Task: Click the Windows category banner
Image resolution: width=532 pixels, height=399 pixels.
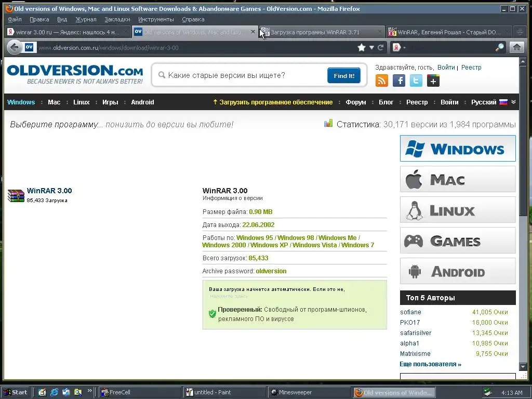Action: (458, 148)
